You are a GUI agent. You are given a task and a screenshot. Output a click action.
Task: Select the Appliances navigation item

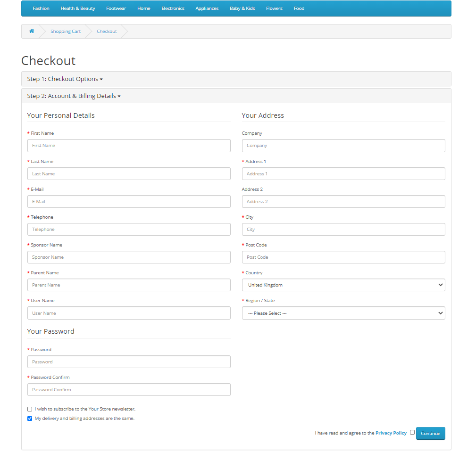click(207, 8)
